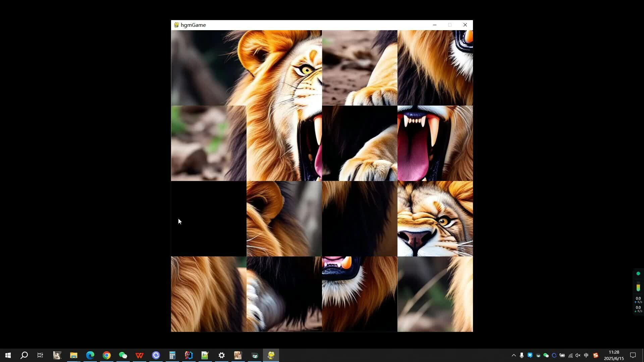Click the lion ear tile beside the empty slot
The image size is (644, 362).
point(284,219)
